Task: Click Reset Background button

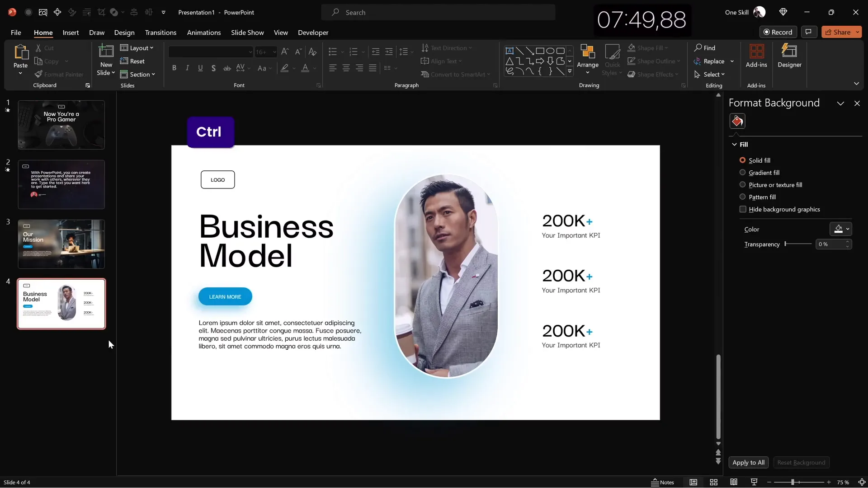Action: coord(801,462)
